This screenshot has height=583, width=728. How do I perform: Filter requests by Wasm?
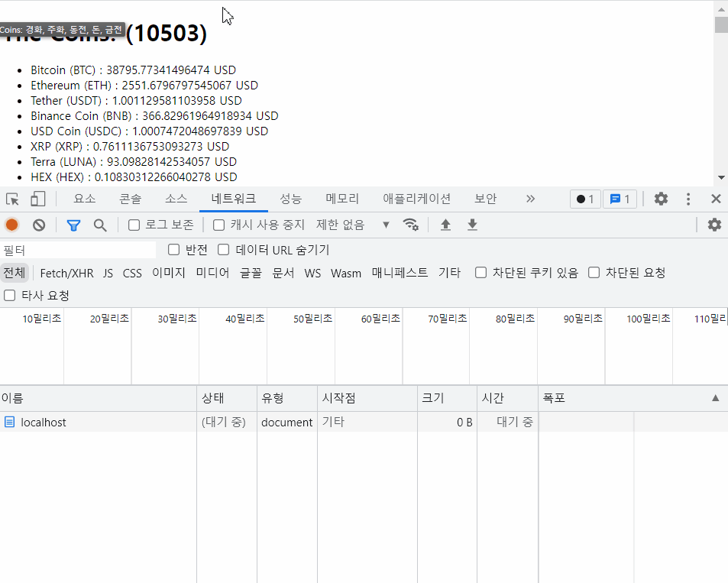[346, 273]
